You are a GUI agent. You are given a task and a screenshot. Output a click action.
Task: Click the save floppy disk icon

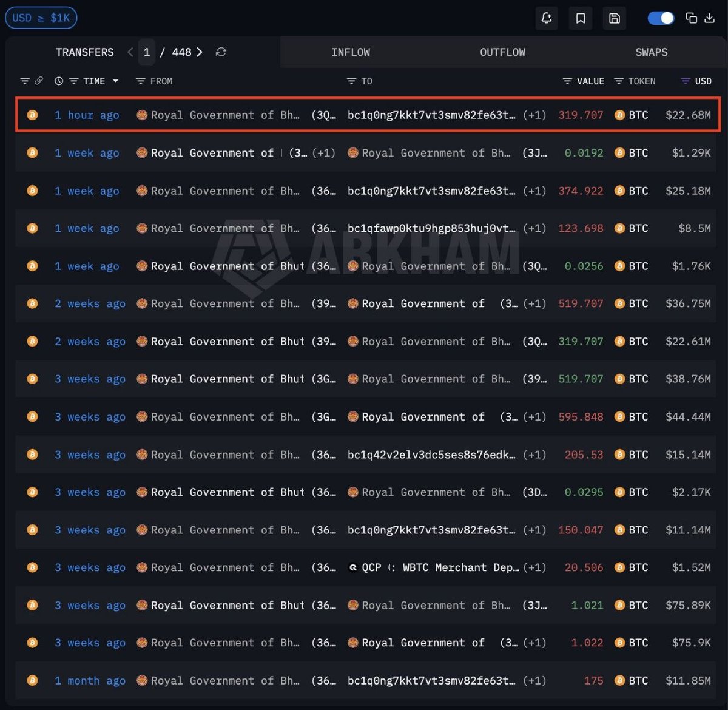[615, 18]
